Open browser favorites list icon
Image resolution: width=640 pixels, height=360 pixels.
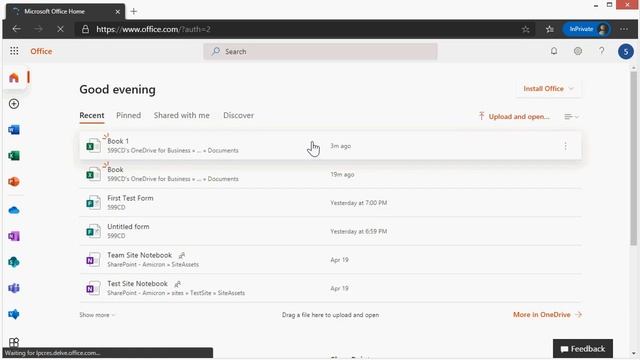click(550, 29)
